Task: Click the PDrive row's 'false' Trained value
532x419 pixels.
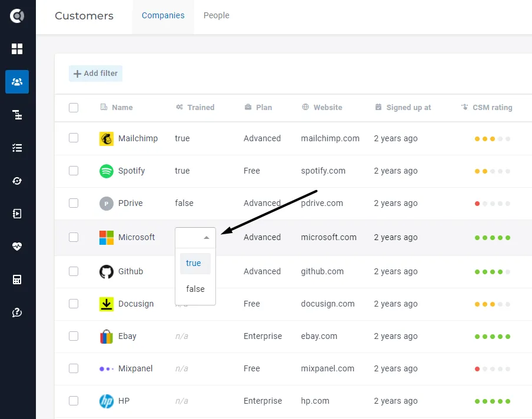Action: pos(184,203)
